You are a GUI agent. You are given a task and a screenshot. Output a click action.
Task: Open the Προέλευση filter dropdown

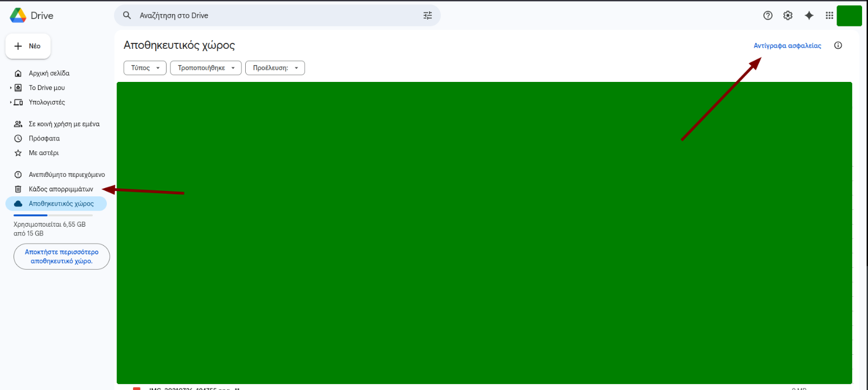(x=275, y=68)
